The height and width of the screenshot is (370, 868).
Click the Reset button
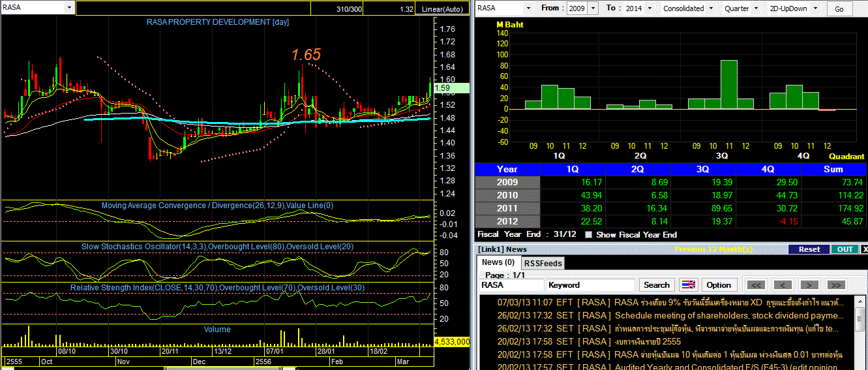pyautogui.click(x=809, y=249)
